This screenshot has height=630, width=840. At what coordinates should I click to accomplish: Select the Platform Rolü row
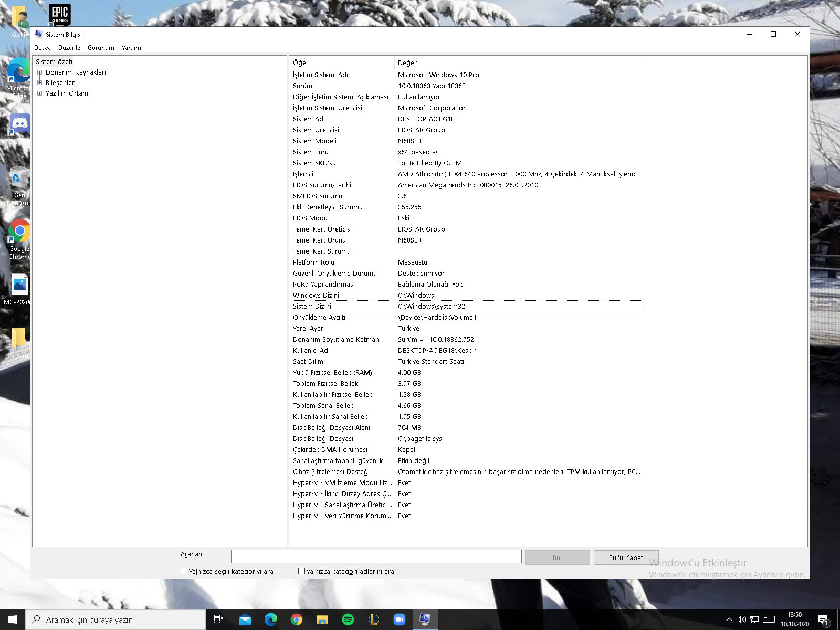[x=467, y=262]
